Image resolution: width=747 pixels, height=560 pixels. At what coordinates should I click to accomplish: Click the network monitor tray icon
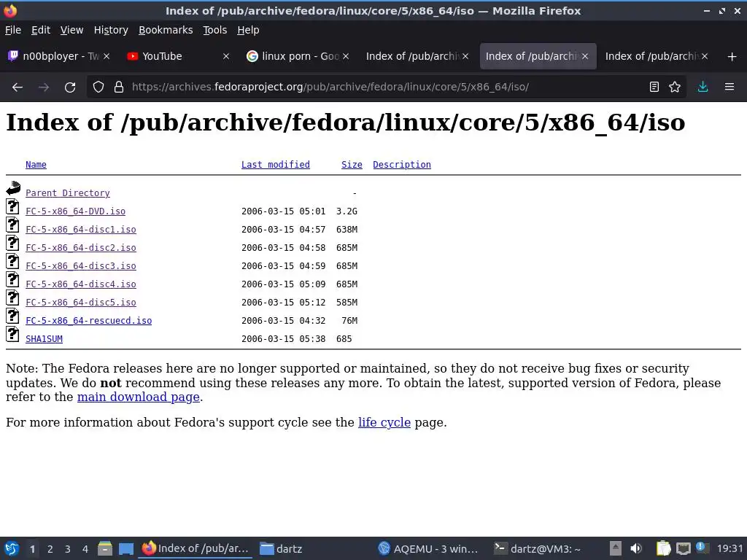click(x=683, y=548)
